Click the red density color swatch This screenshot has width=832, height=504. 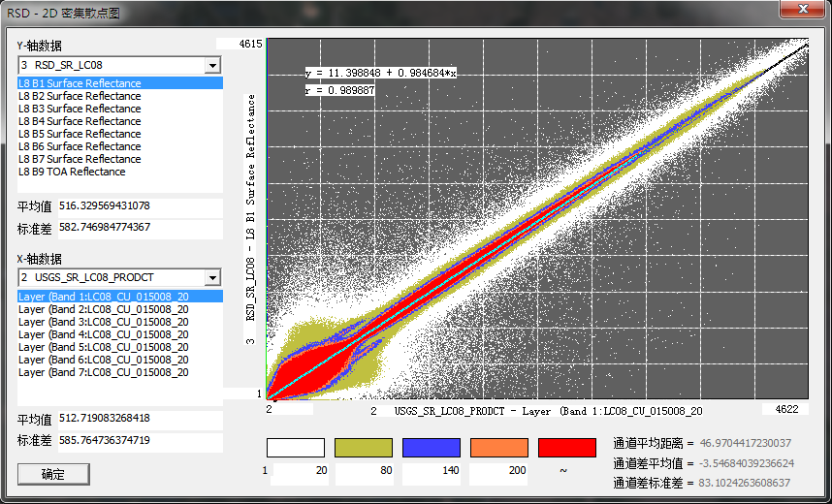(567, 448)
